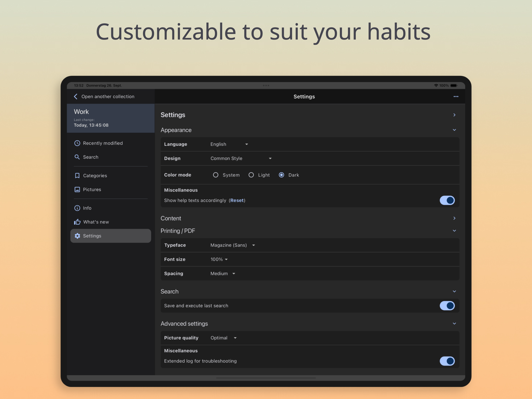The height and width of the screenshot is (399, 532).
Task: Click the Wi-Fi icon in the status bar
Action: pyautogui.click(x=436, y=86)
